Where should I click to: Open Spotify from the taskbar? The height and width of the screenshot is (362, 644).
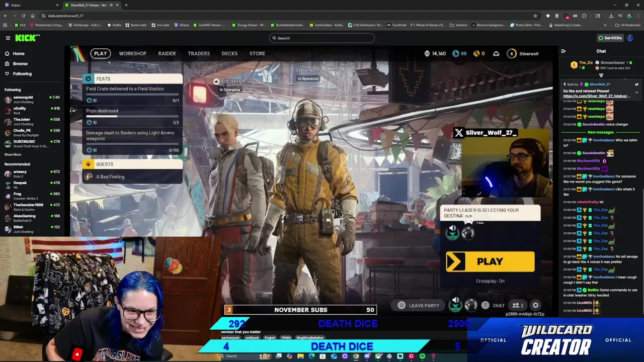422,356
